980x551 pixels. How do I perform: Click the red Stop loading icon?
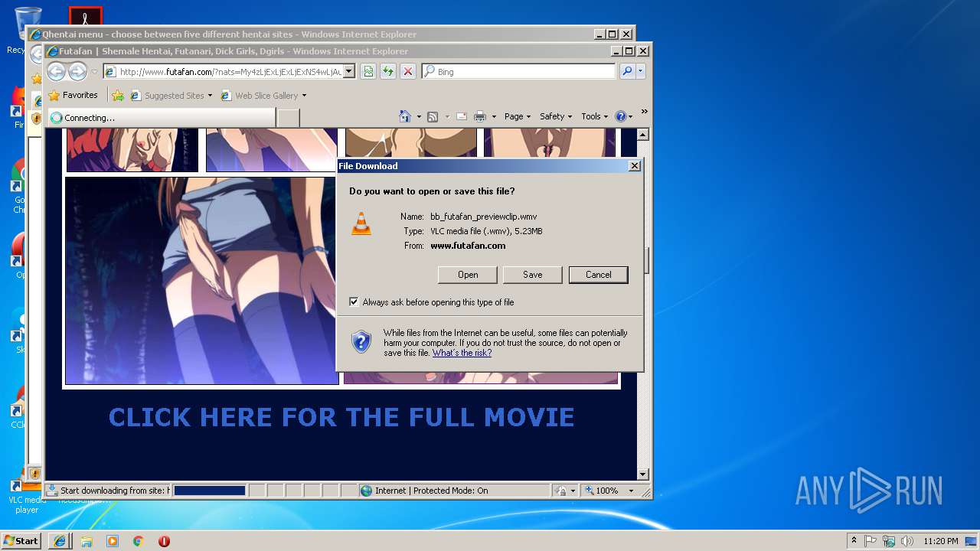click(x=408, y=72)
